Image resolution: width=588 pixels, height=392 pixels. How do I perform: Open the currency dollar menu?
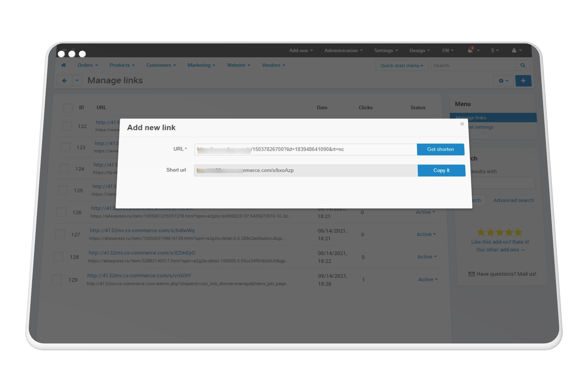(x=495, y=50)
